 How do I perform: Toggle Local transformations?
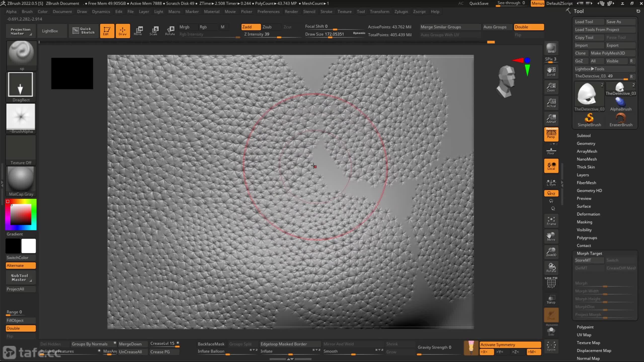[551, 166]
